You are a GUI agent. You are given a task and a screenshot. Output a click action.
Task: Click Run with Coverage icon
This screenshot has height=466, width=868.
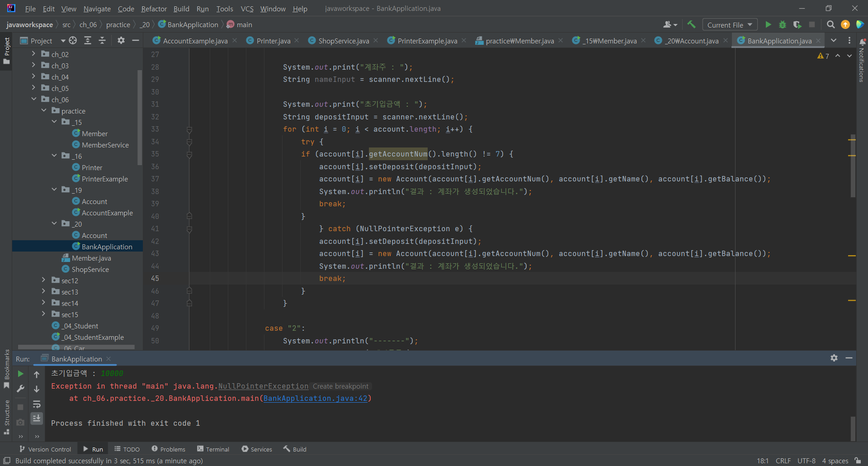point(797,24)
